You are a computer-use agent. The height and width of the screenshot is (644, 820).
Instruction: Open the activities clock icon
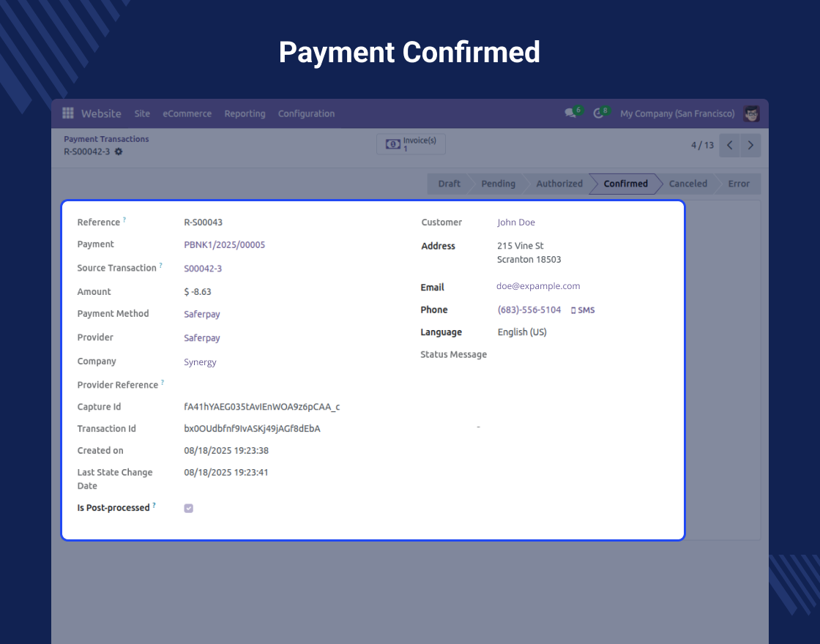[x=598, y=113]
